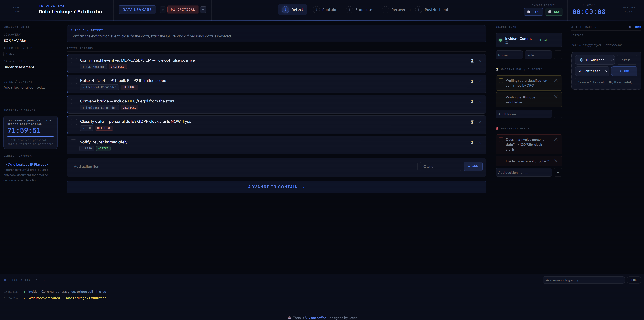The image size is (644, 320).
Task: Go to the Recover phase step
Action: click(x=394, y=10)
